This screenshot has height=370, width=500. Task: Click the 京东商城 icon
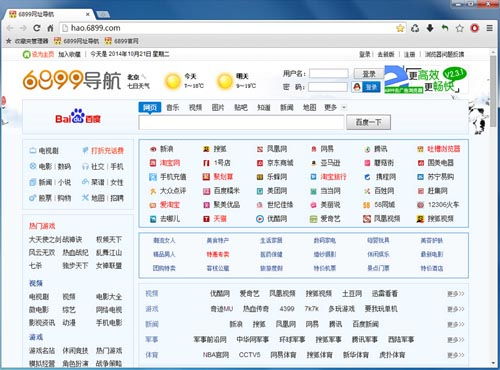click(260, 163)
